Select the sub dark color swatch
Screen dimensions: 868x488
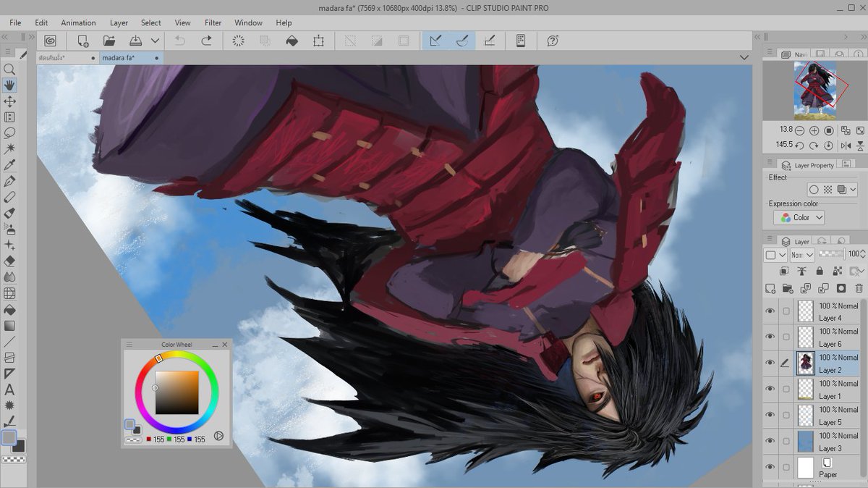coord(19,445)
